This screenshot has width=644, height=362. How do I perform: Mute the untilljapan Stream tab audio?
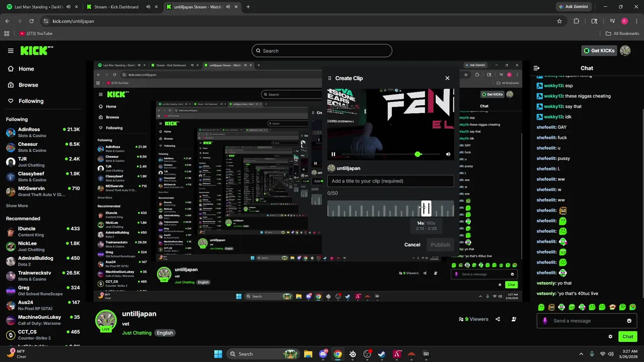click(x=228, y=7)
